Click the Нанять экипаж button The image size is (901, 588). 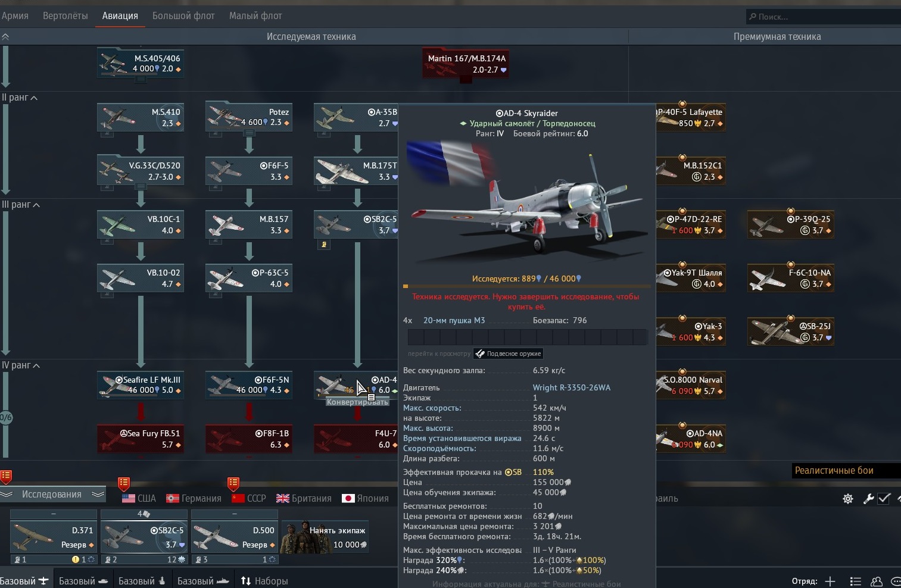325,537
